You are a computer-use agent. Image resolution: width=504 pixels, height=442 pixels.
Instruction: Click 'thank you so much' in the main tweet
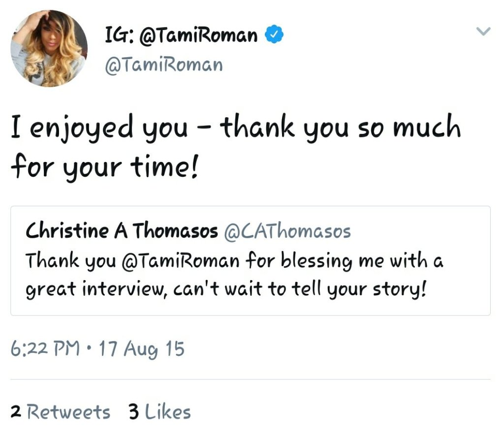pos(340,127)
